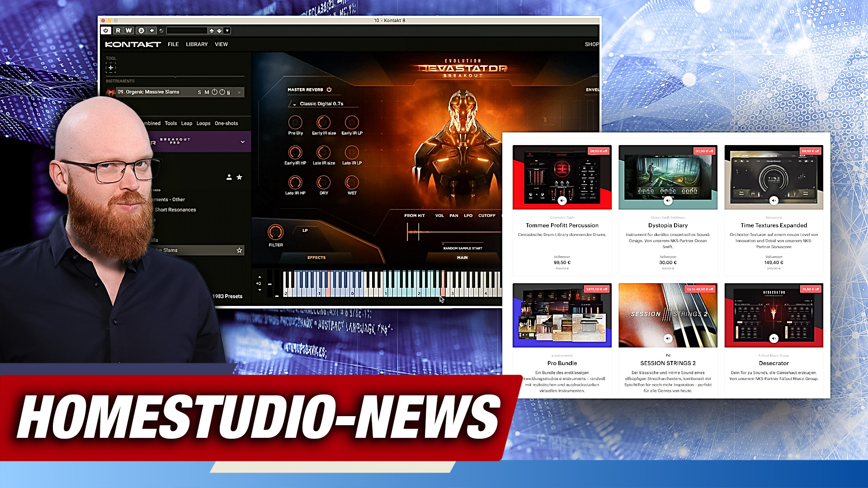This screenshot has height=488, width=868.
Task: Click the user presets person icon
Action: pyautogui.click(x=229, y=177)
